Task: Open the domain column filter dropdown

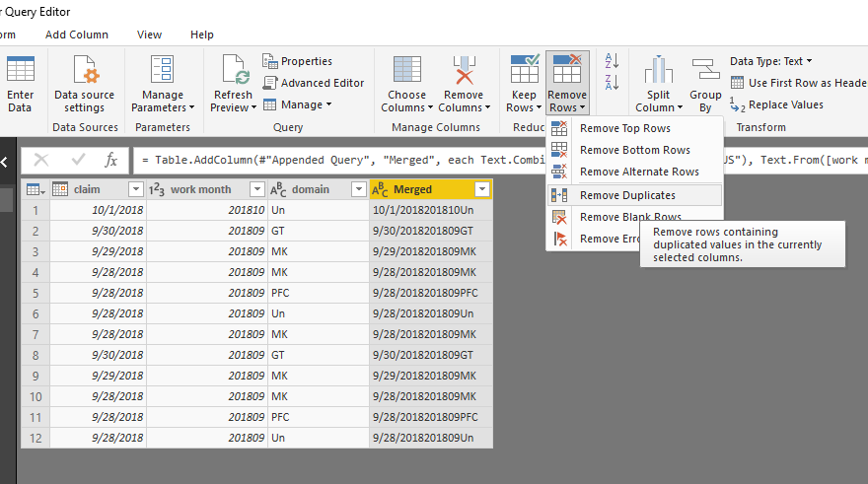Action: 359,189
